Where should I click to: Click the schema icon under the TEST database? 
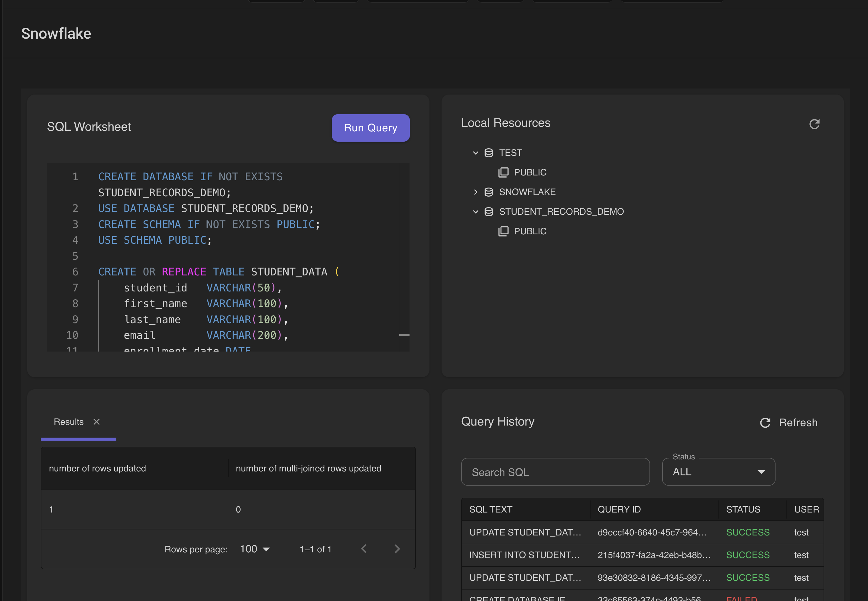coord(503,172)
